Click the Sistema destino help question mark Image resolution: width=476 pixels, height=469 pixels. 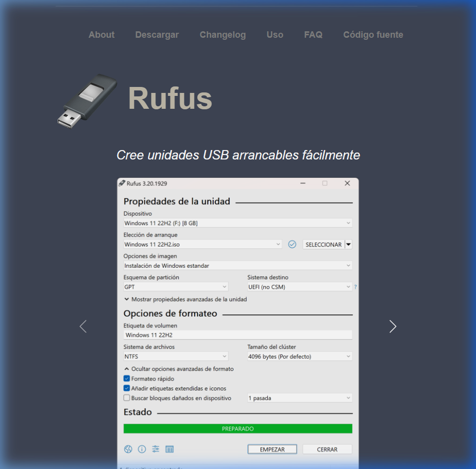[x=355, y=287]
